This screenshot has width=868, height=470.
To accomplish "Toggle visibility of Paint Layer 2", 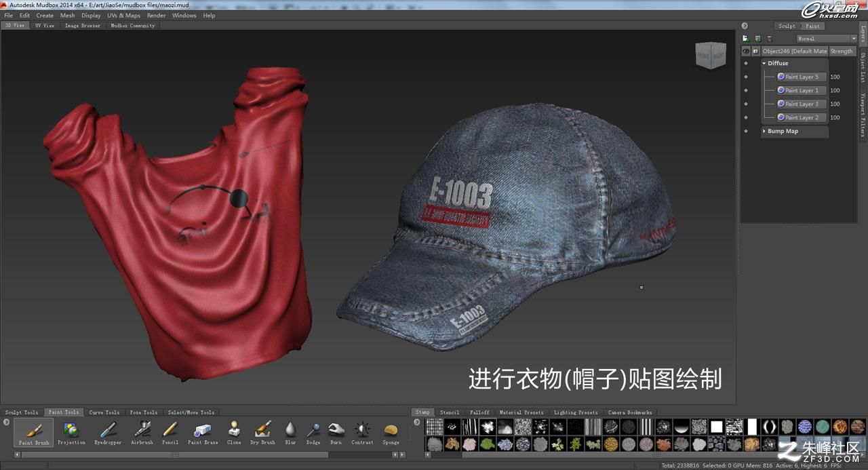I will [x=746, y=117].
